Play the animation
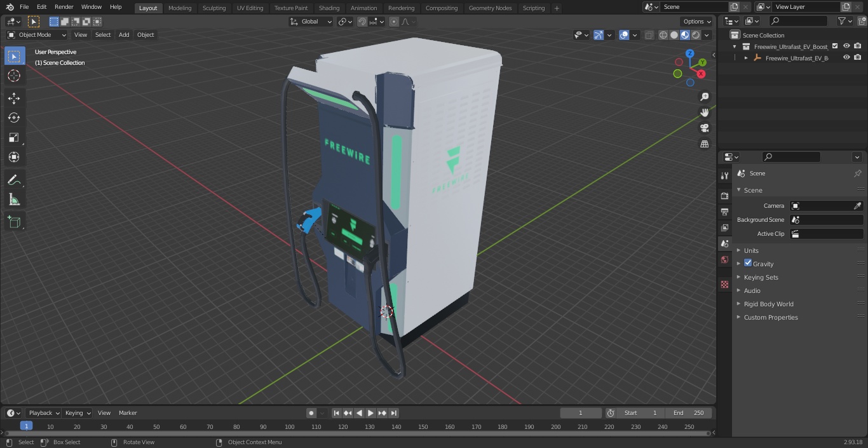868x448 pixels. coord(370,413)
